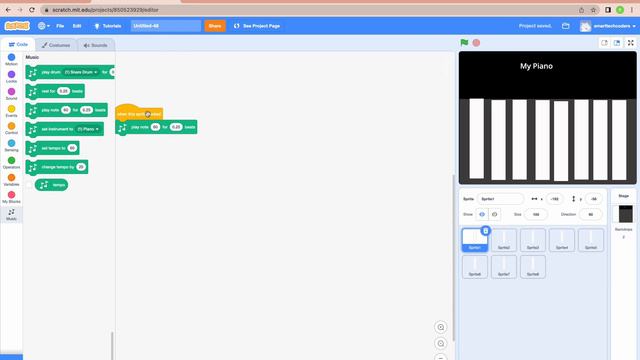Click See Project Page
This screenshot has height=360, width=640.
tap(257, 26)
